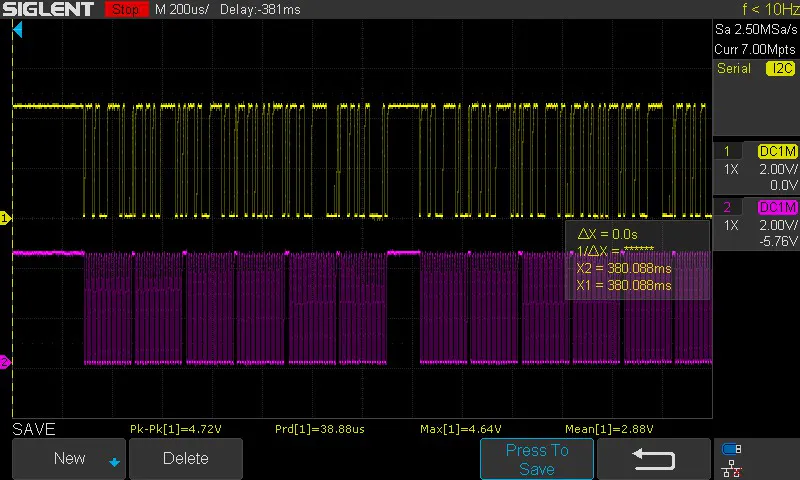800x480 pixels.
Task: Click channel 1 DC1M coupling badge
Action: click(x=777, y=151)
